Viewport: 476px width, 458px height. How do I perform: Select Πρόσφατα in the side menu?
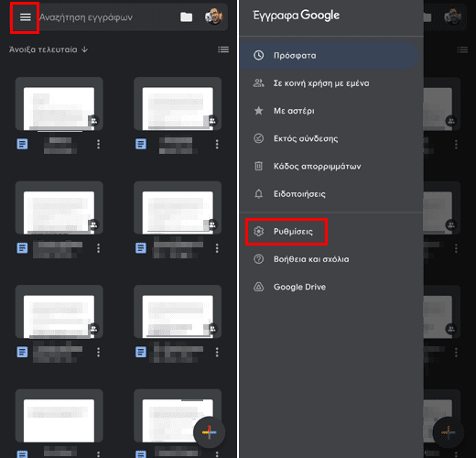(x=329, y=56)
